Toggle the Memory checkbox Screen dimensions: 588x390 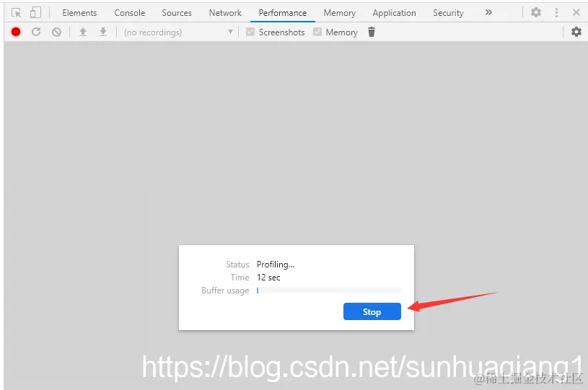tap(317, 32)
